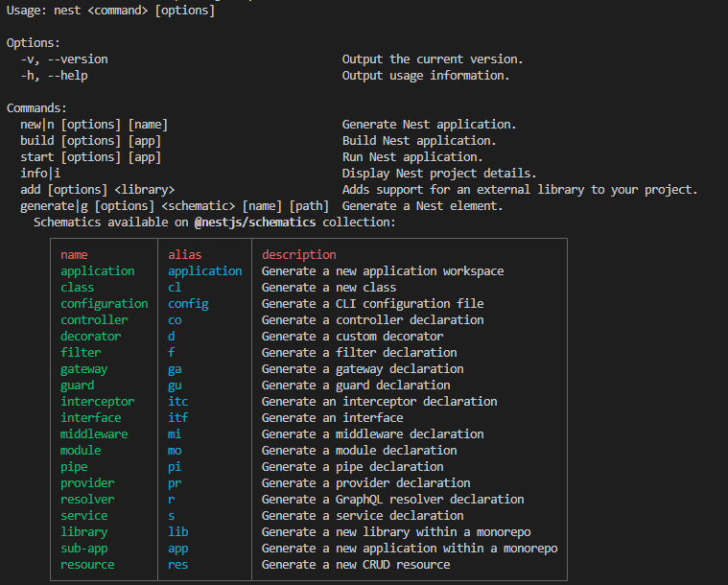
Task: Click 'Output the current version.' description
Action: (433, 59)
